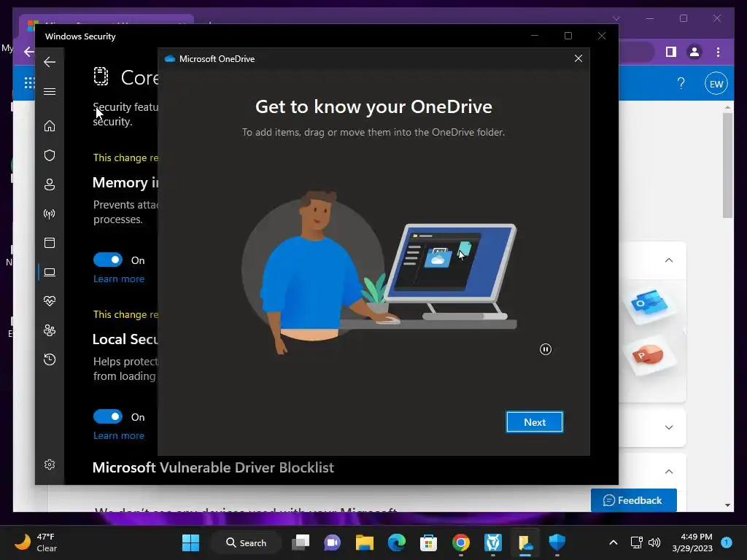This screenshot has height=560, width=747.
Task: Click the Microsoft Vulnerable Driver Blocklist heading
Action: [213, 467]
